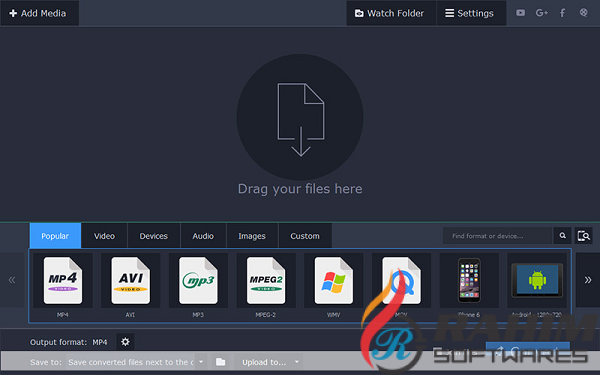Image resolution: width=600 pixels, height=375 pixels.
Task: Click the browse output folder icon
Action: click(x=220, y=362)
